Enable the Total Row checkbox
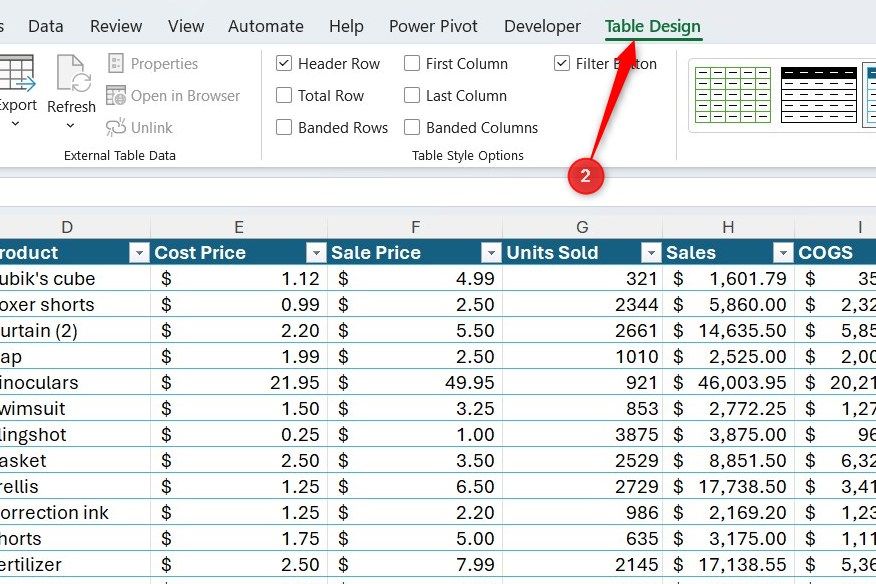 (x=284, y=95)
